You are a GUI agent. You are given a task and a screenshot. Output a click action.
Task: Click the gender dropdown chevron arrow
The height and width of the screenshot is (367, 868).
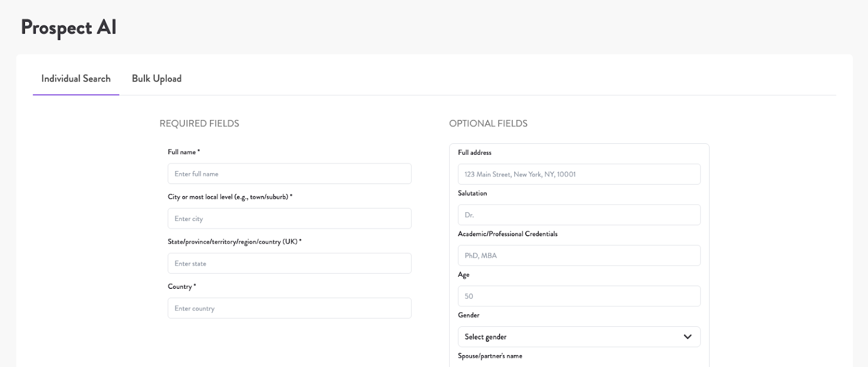pos(687,337)
